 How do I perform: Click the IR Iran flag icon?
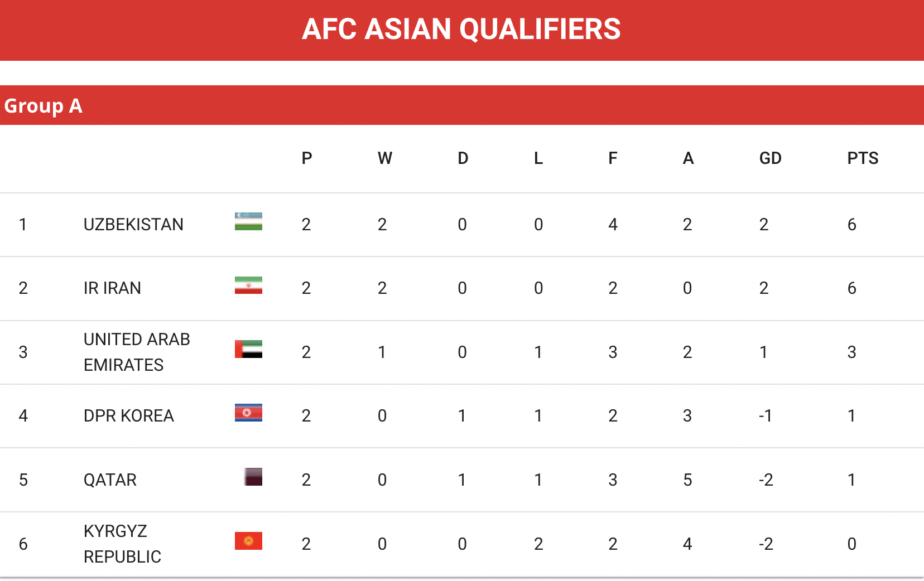point(248,285)
